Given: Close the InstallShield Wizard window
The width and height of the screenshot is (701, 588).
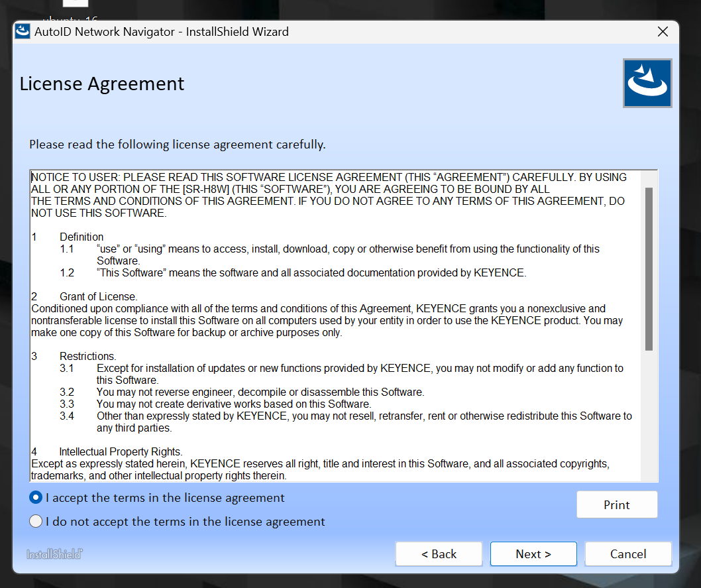Looking at the screenshot, I should (x=663, y=32).
